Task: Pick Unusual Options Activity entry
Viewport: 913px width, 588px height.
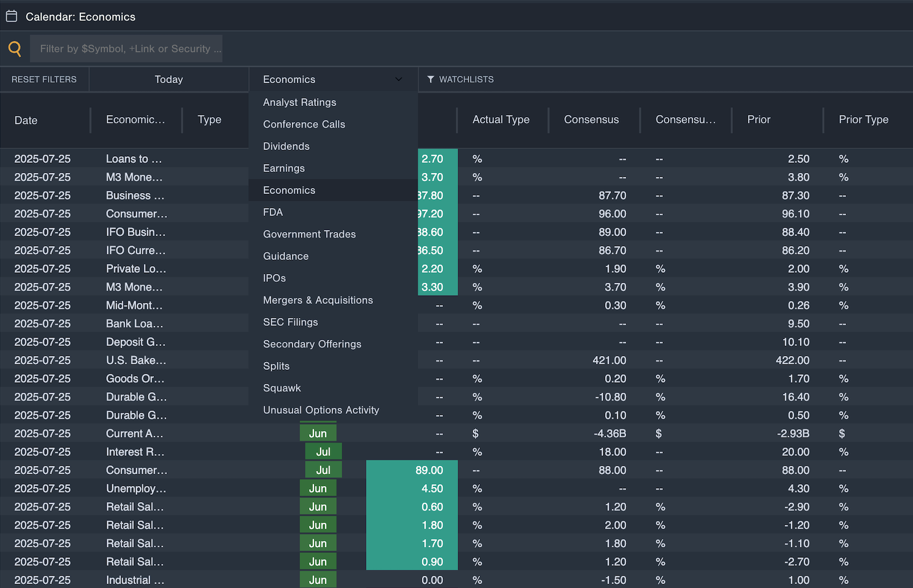Action: pos(321,410)
